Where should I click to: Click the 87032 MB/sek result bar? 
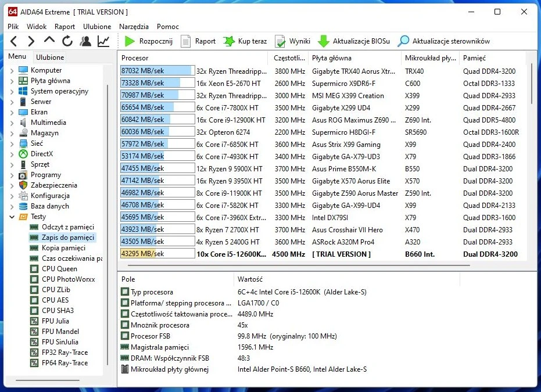pos(157,71)
